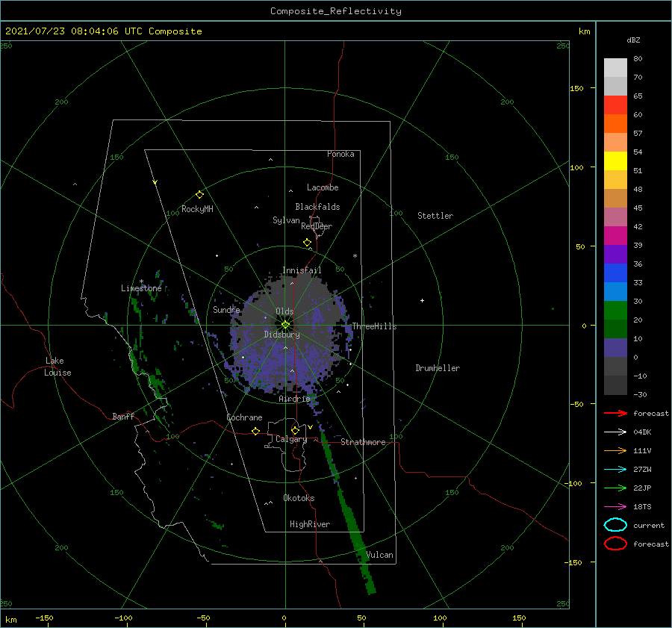Click the cyan current ellipse icon
Viewport: 672px width, 628px height.
pyautogui.click(x=615, y=525)
